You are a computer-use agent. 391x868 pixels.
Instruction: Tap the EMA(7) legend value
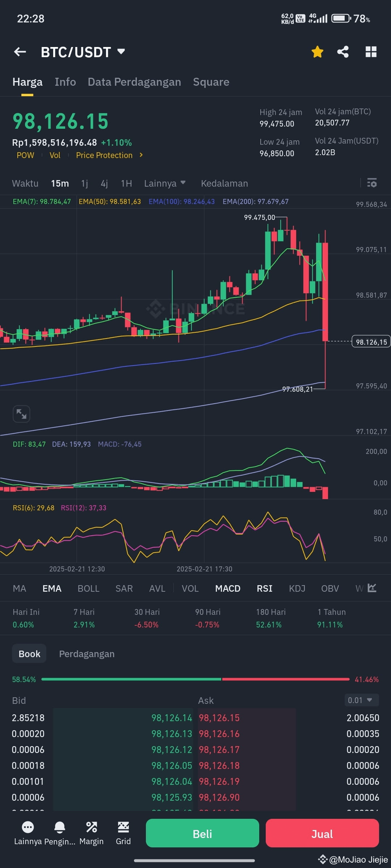[42, 201]
